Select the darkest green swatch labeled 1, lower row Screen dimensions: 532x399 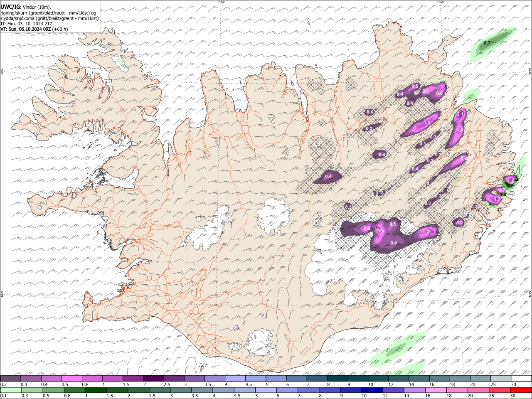[x=96, y=390]
